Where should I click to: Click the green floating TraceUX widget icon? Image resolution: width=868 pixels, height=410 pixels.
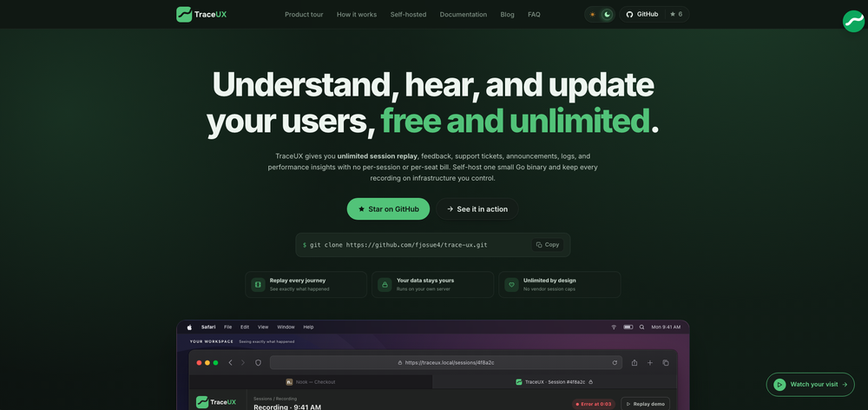(853, 21)
